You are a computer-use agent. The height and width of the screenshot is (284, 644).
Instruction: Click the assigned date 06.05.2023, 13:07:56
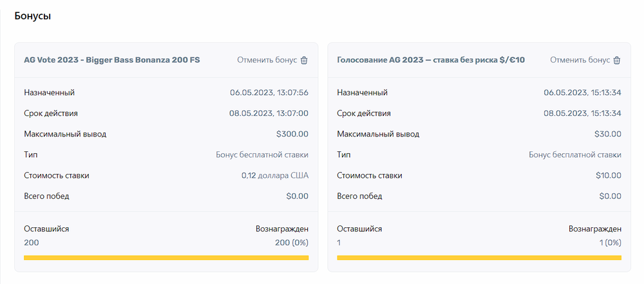point(269,93)
